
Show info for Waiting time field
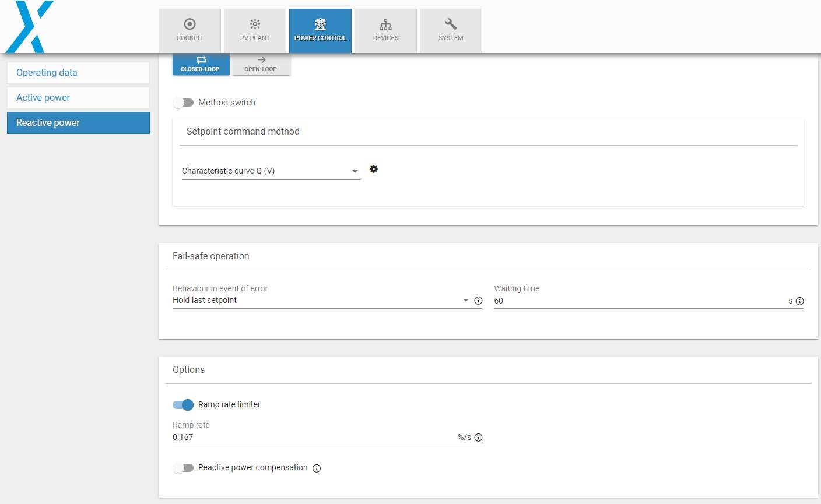tap(799, 301)
